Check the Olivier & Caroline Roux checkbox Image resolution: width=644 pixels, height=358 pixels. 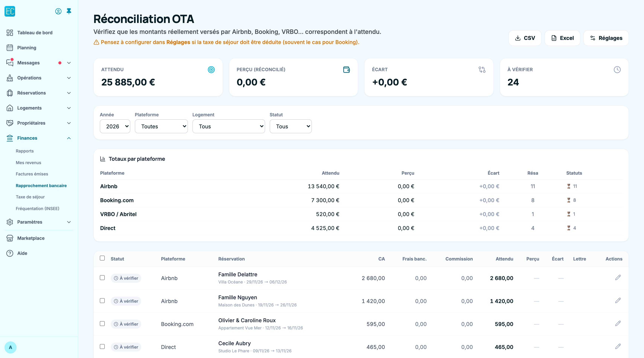pyautogui.click(x=102, y=324)
